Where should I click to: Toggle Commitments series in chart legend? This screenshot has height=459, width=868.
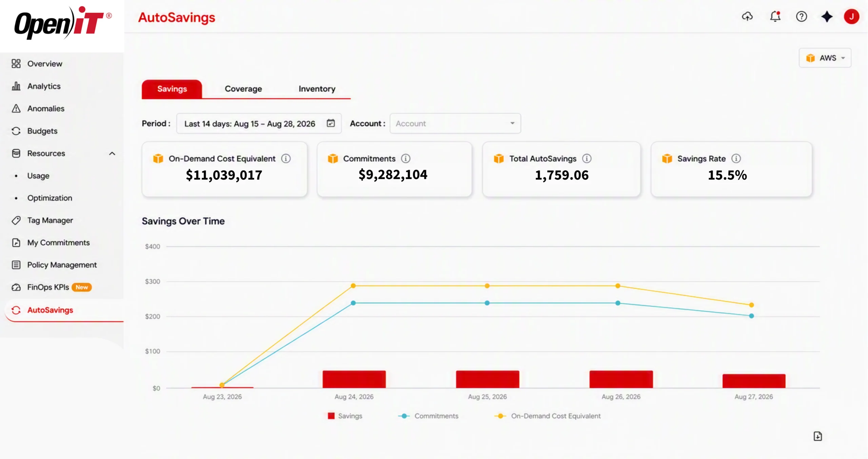(x=428, y=416)
